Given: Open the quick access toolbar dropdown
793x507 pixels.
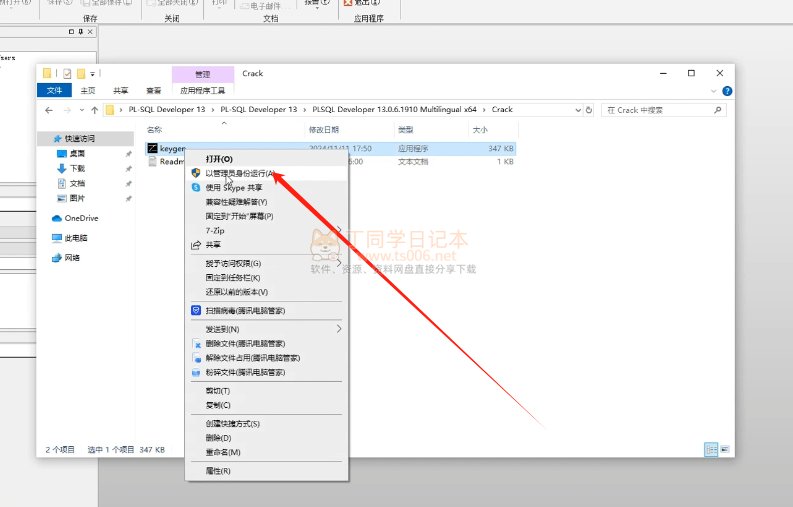Looking at the screenshot, I should tap(93, 74).
